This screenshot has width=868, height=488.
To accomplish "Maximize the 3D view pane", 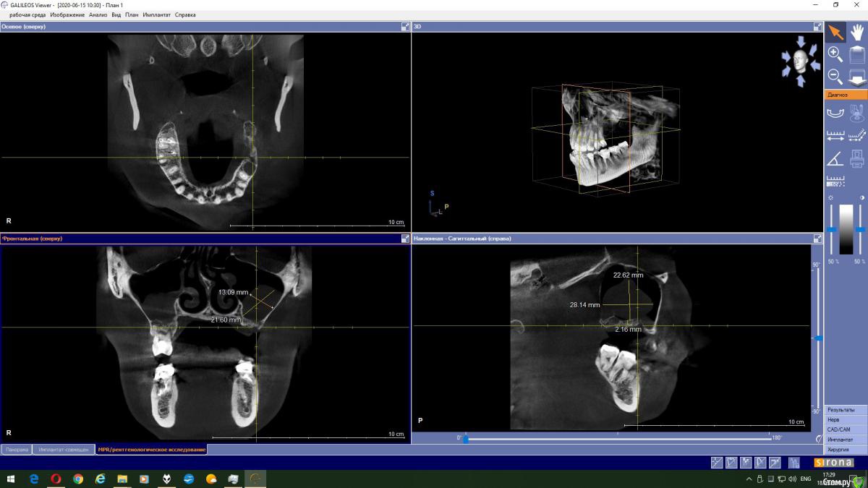I will point(817,27).
